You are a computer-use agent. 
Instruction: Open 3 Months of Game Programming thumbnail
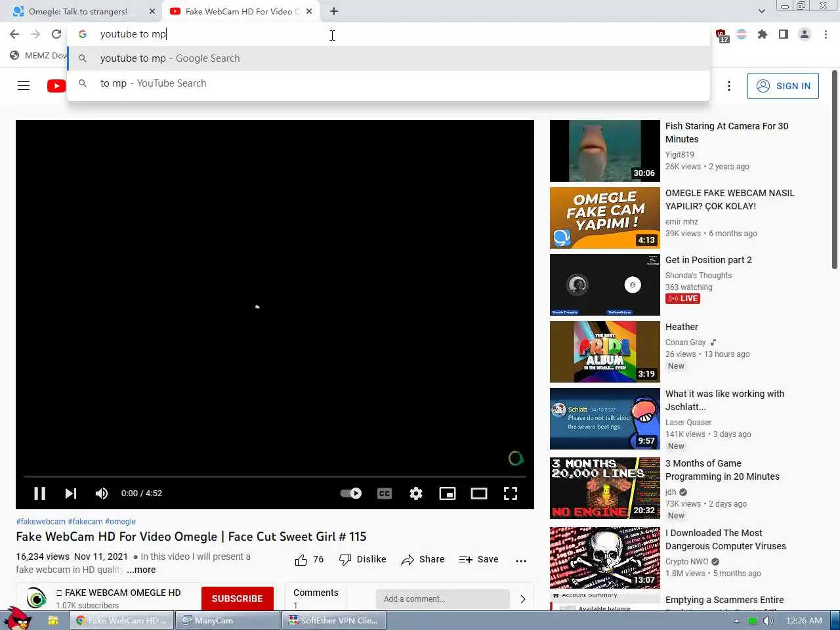[605, 488]
